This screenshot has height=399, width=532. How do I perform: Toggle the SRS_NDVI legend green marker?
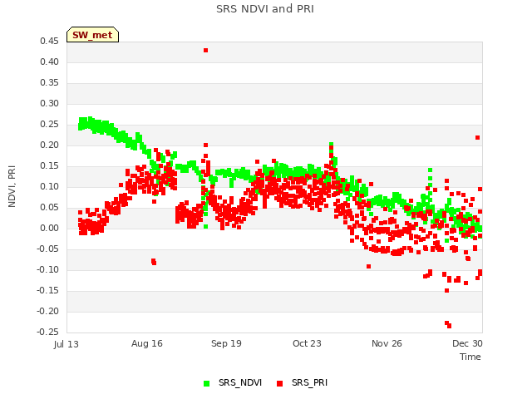(206, 383)
